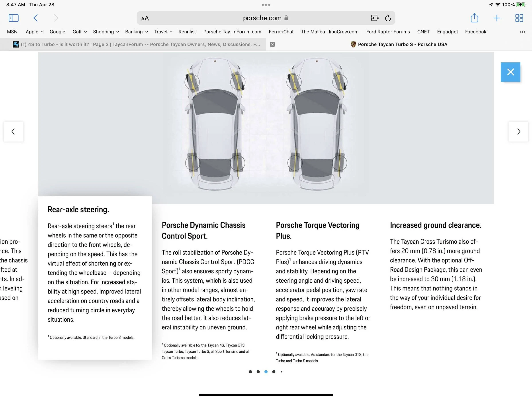Go forward to the next page
The image size is (532, 399).
56,18
